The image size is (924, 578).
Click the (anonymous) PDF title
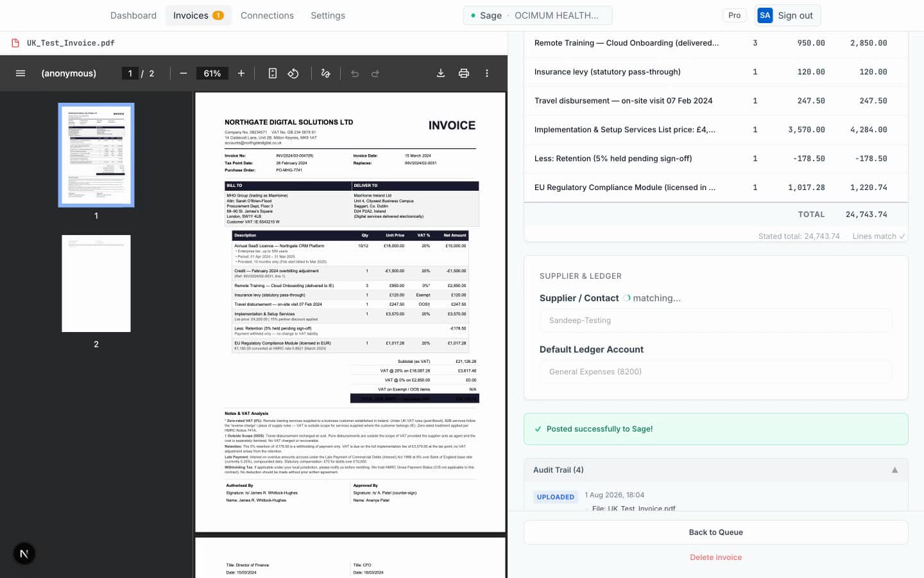coord(69,73)
